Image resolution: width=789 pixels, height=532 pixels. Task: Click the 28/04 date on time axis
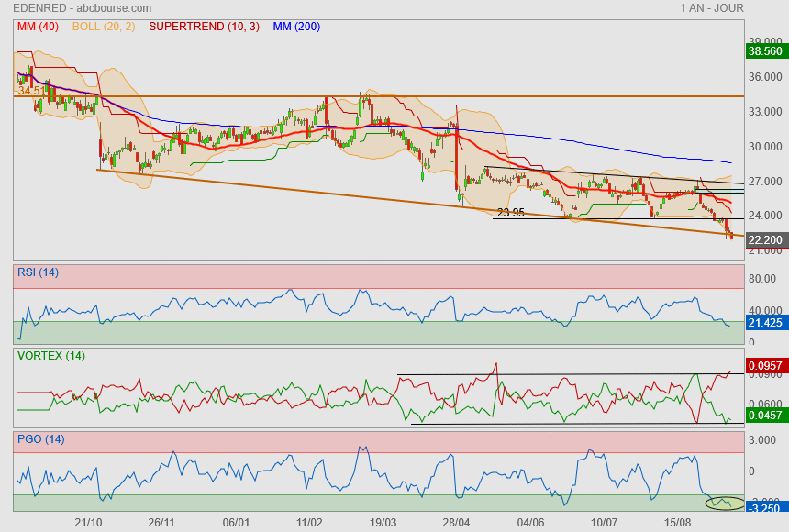[x=456, y=522]
